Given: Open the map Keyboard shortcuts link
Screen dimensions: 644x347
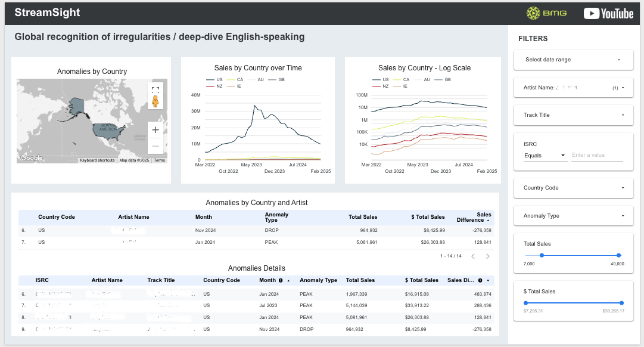Looking at the screenshot, I should coord(97,160).
